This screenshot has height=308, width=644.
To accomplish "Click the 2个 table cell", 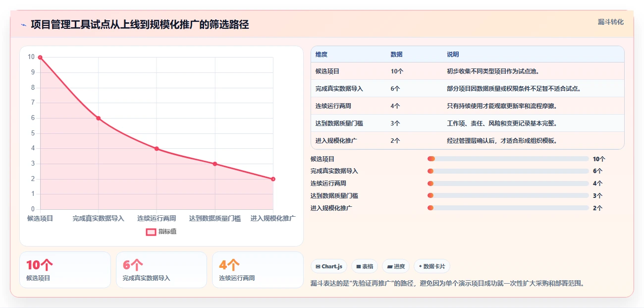I will click(395, 141).
